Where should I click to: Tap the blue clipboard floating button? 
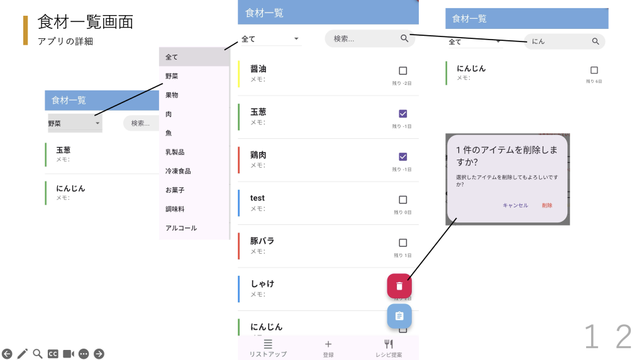tap(399, 316)
